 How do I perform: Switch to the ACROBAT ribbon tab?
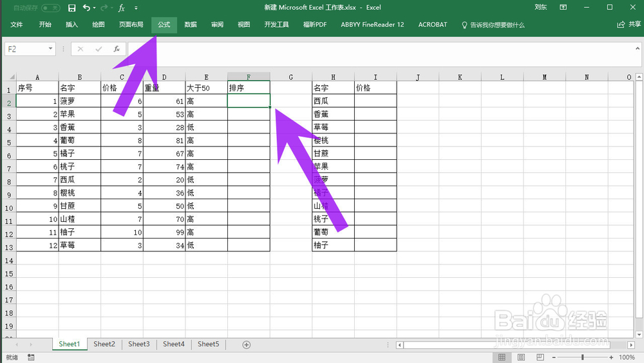click(x=433, y=25)
